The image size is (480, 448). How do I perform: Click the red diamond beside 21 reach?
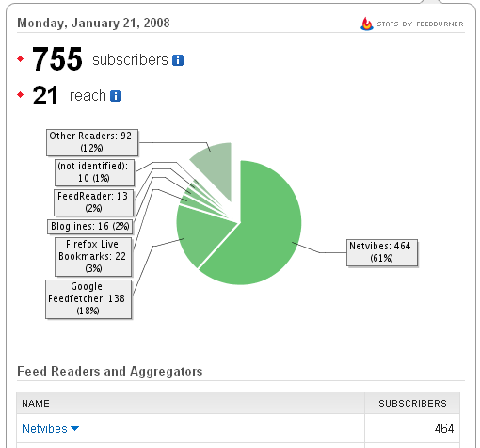click(21, 94)
